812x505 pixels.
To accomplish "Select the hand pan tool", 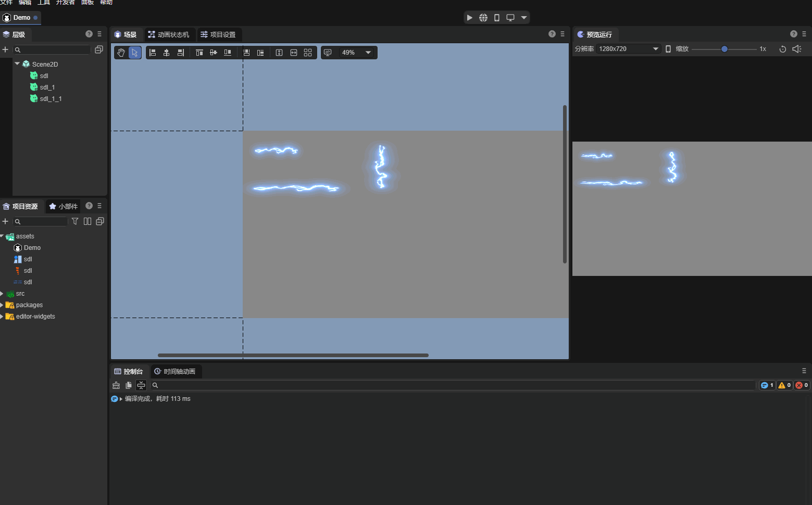I will pyautogui.click(x=121, y=53).
